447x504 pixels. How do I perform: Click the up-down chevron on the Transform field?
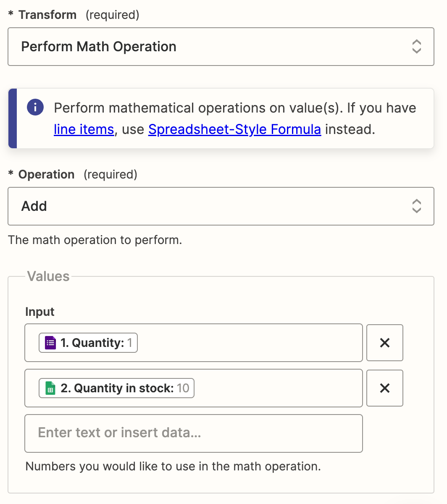(416, 47)
